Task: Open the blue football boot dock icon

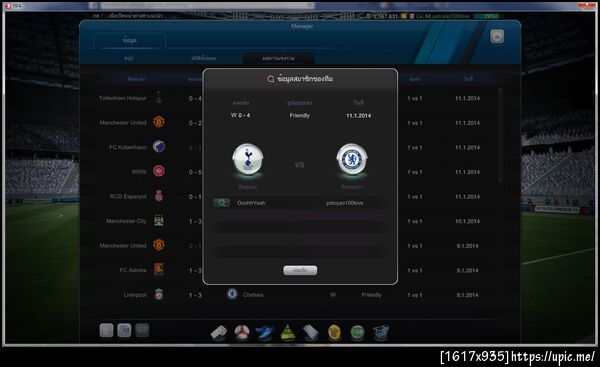Action: tap(264, 332)
